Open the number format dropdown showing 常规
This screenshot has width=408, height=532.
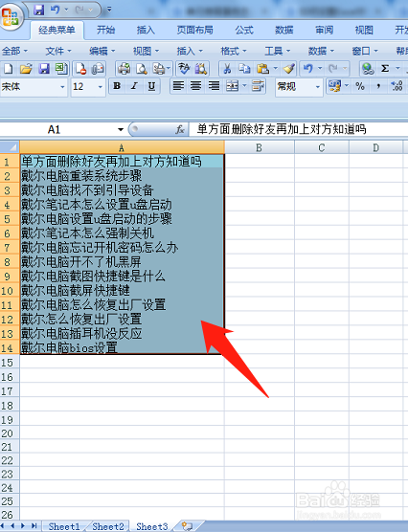pyautogui.click(x=318, y=87)
